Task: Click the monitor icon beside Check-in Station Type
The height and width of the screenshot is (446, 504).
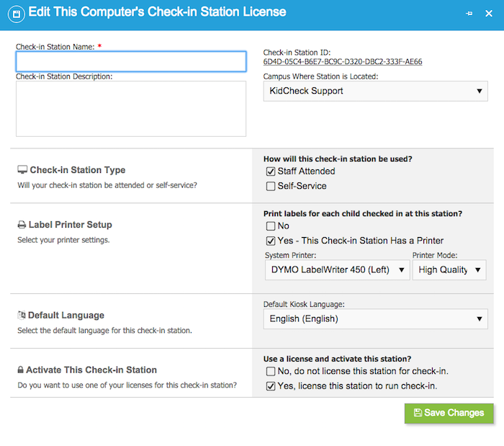Action: point(22,170)
